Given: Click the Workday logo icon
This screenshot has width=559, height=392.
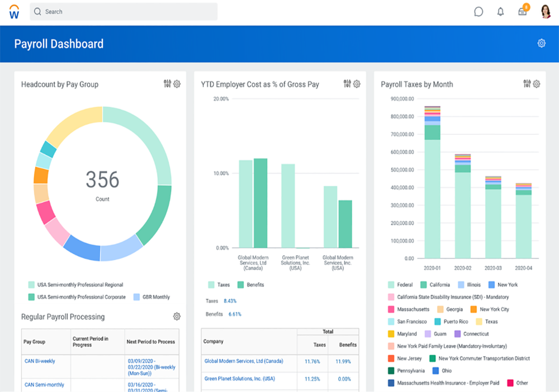Looking at the screenshot, I should (x=15, y=12).
